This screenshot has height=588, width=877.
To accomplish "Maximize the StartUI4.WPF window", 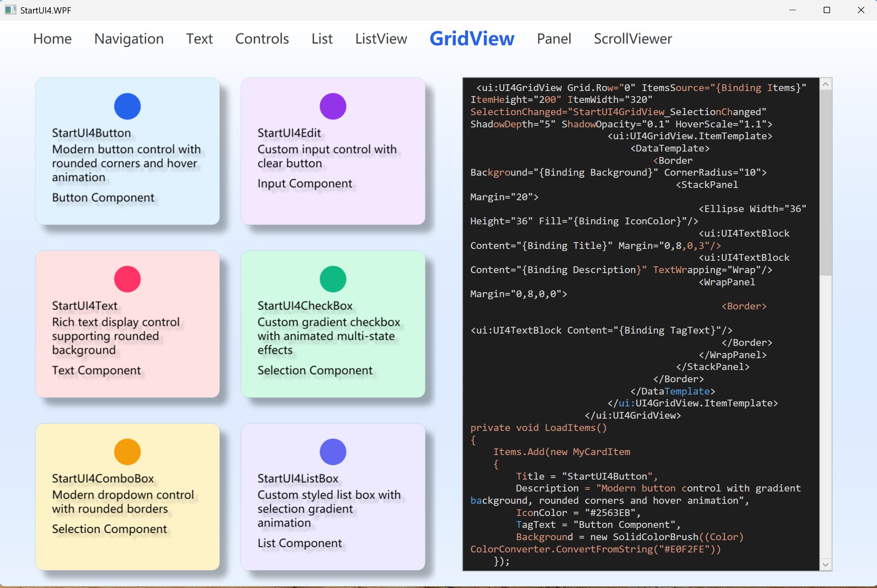I will tap(827, 10).
